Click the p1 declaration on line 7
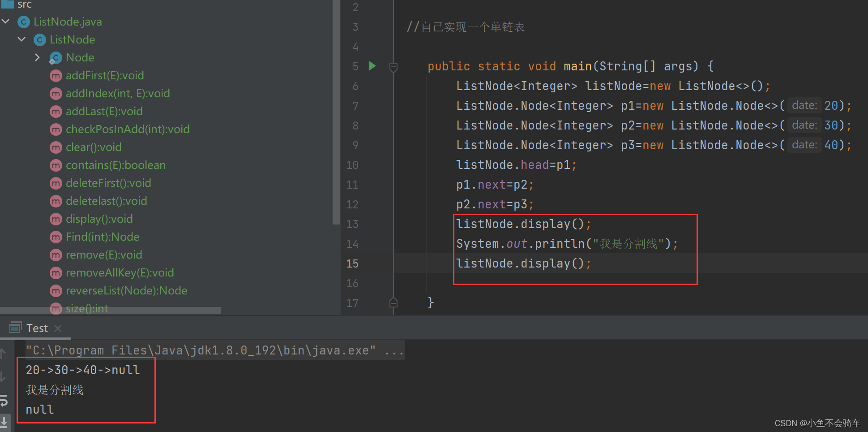The height and width of the screenshot is (432, 868). (654, 106)
